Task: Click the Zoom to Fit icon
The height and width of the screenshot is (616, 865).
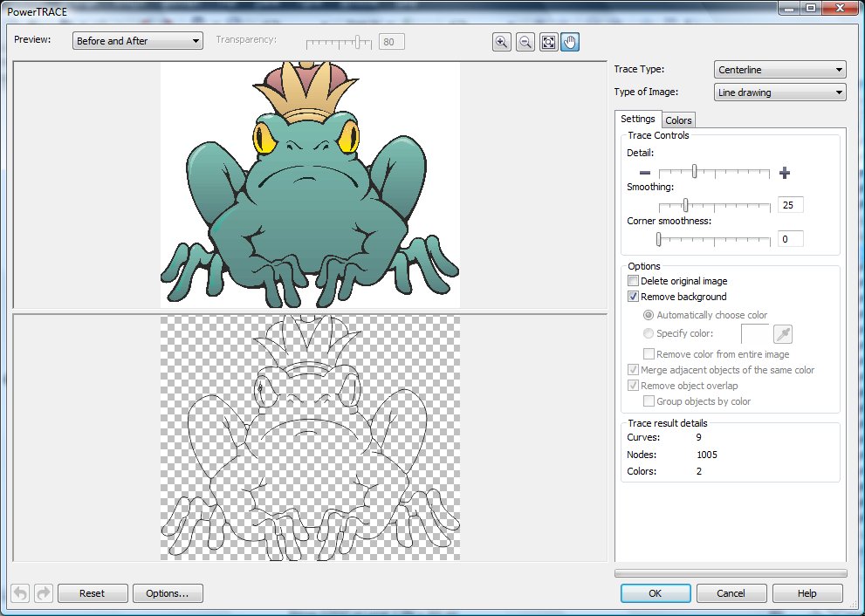Action: point(547,42)
